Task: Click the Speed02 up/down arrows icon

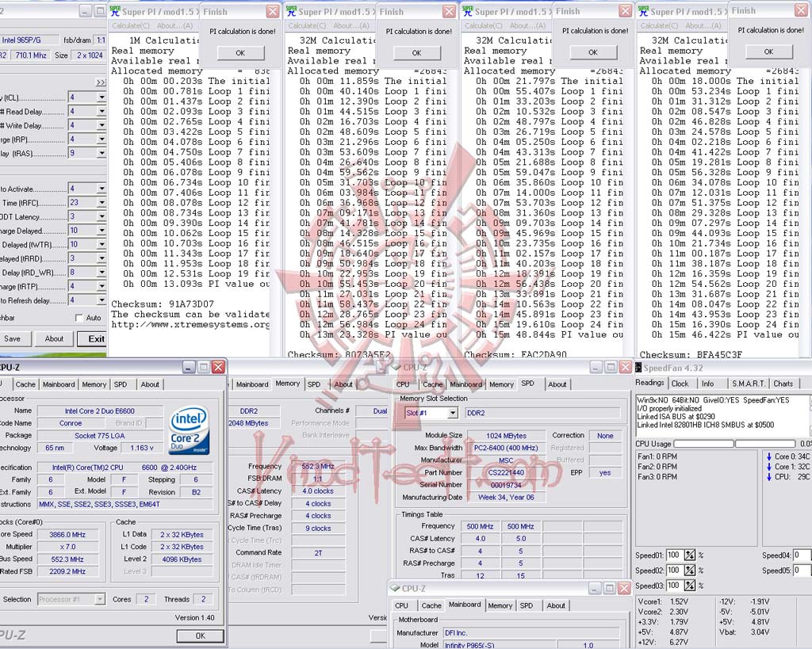Action: tap(689, 571)
